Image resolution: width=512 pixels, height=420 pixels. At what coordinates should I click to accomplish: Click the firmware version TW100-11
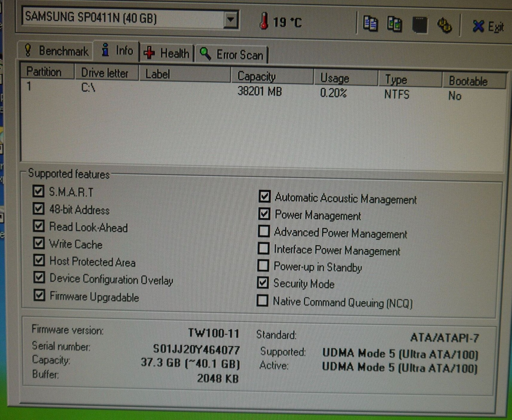coord(214,333)
